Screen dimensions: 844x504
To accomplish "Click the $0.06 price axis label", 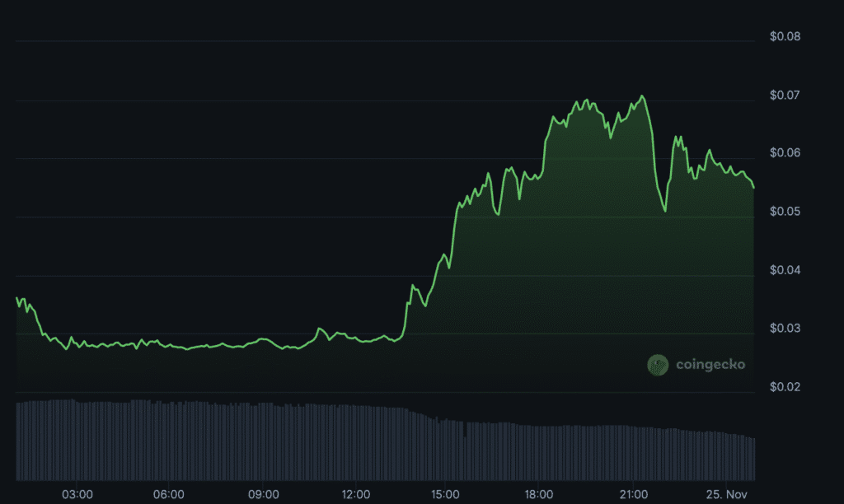I will tap(784, 154).
